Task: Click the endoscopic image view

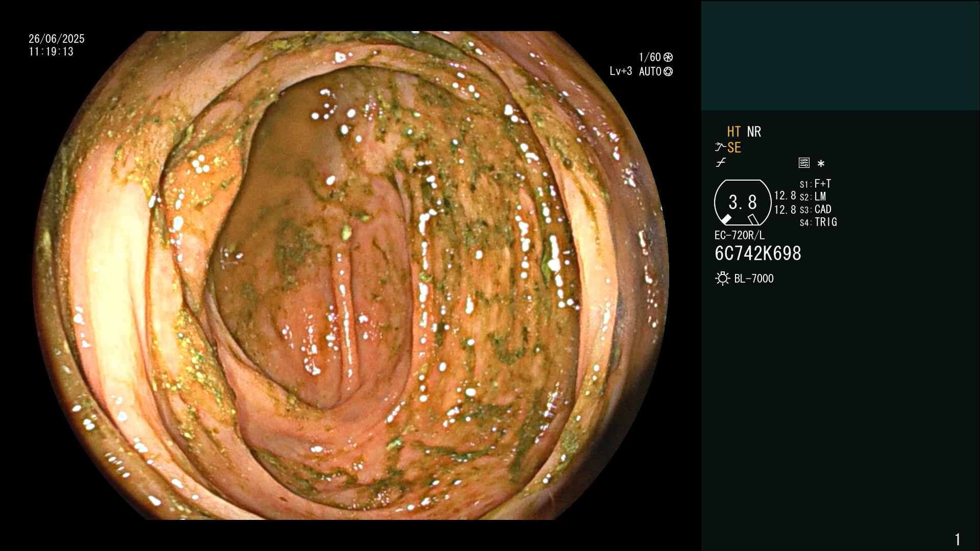Action: [351, 275]
